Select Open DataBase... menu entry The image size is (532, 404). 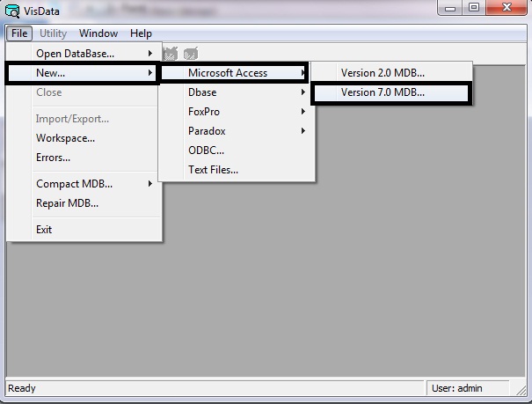pyautogui.click(x=84, y=54)
